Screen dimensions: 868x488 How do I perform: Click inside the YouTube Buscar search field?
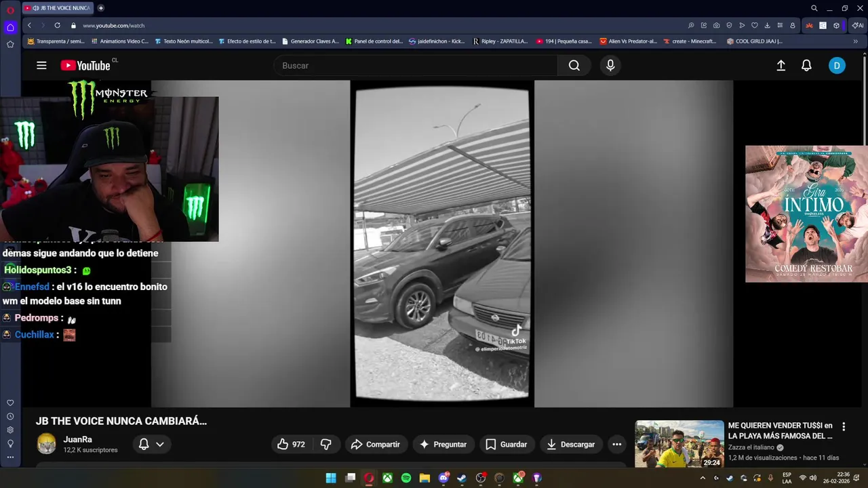(x=416, y=66)
